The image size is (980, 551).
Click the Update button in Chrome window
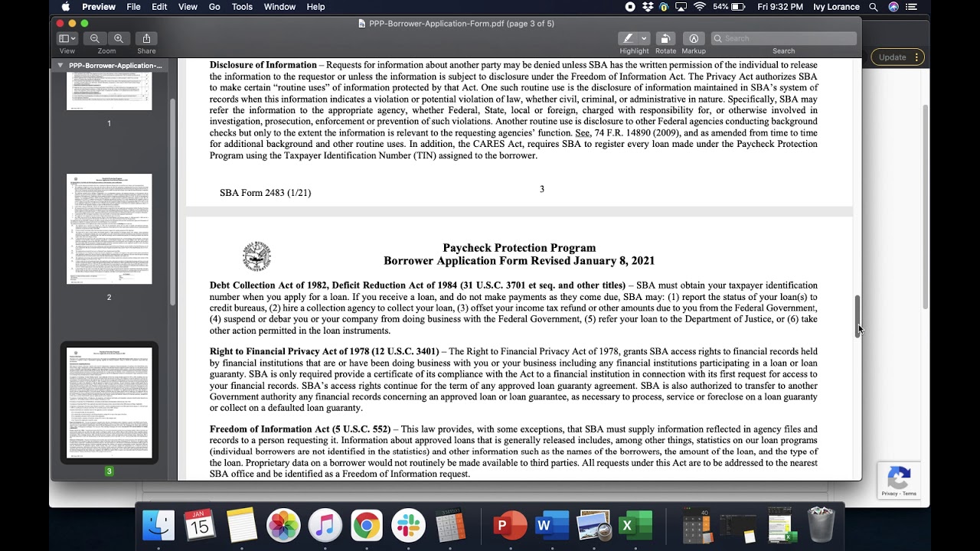(897, 57)
